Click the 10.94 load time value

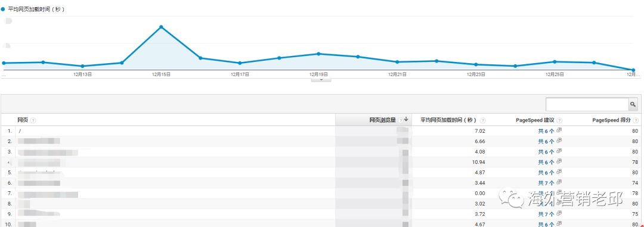click(x=478, y=162)
